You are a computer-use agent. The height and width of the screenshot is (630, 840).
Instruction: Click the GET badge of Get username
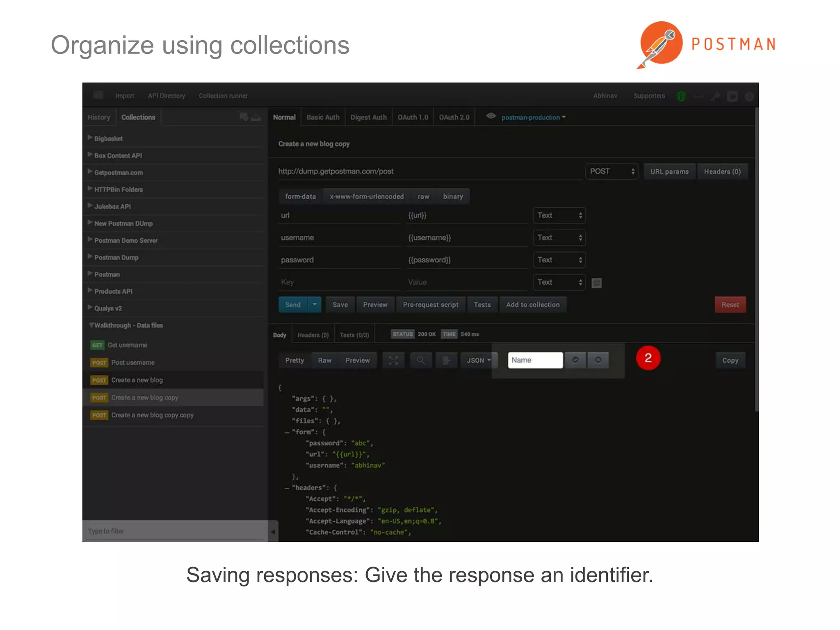[x=97, y=345]
